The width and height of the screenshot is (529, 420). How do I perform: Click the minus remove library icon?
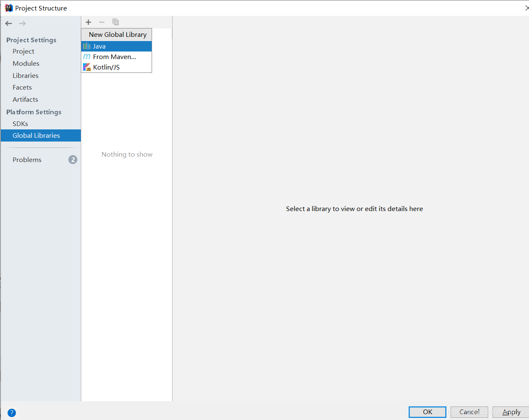tap(102, 22)
